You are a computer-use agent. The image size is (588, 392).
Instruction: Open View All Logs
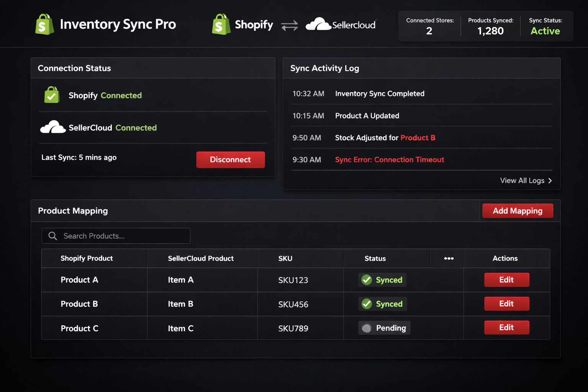click(x=522, y=180)
